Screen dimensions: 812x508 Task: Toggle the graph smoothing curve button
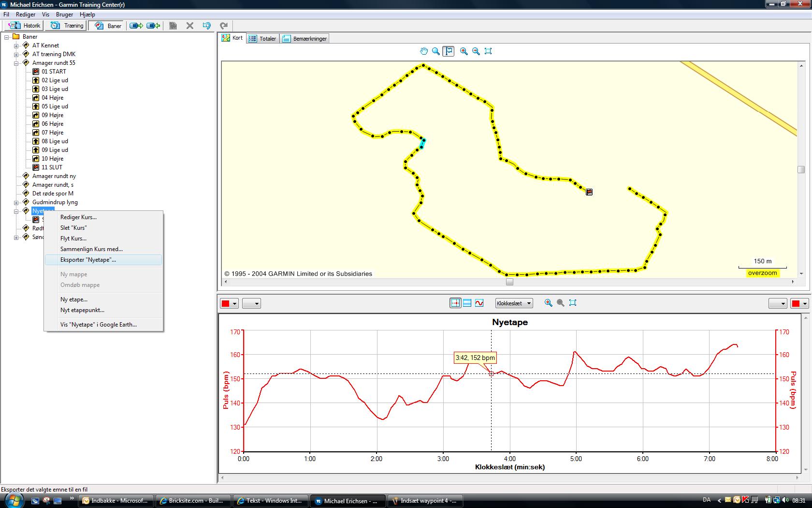coord(479,303)
